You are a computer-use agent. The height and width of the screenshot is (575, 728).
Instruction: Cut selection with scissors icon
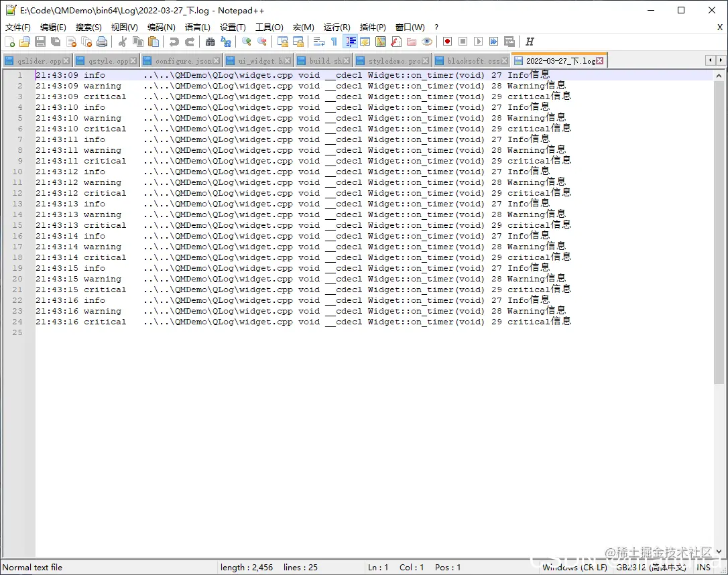click(123, 42)
